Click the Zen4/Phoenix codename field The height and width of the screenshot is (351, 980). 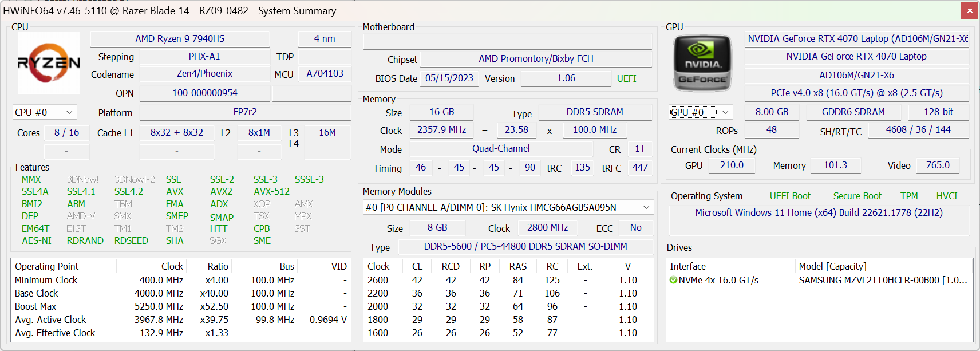204,73
